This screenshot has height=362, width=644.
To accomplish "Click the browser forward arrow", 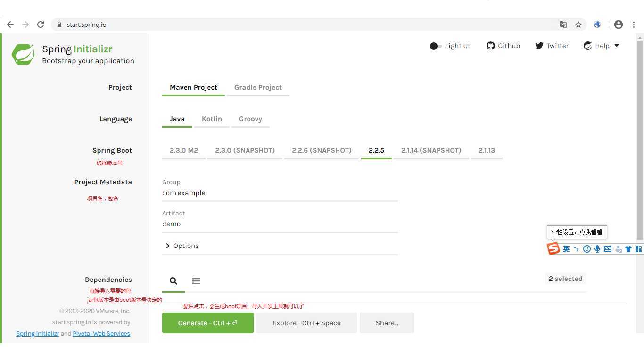I will tap(25, 25).
